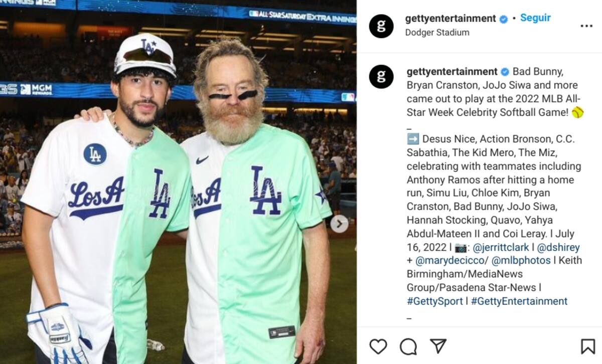Click the gettyentertainment avatar beside the caption
Image resolution: width=602 pixels, height=364 pixels.
pyautogui.click(x=381, y=77)
